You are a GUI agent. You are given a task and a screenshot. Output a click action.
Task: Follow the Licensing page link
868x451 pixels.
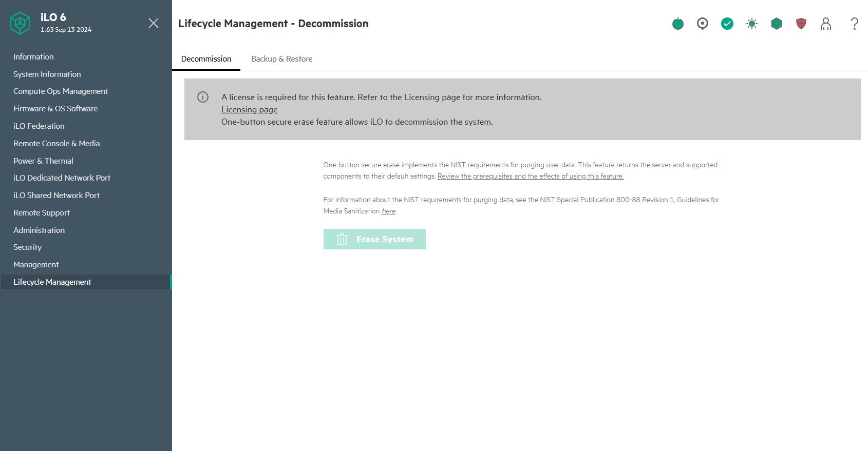(x=249, y=109)
